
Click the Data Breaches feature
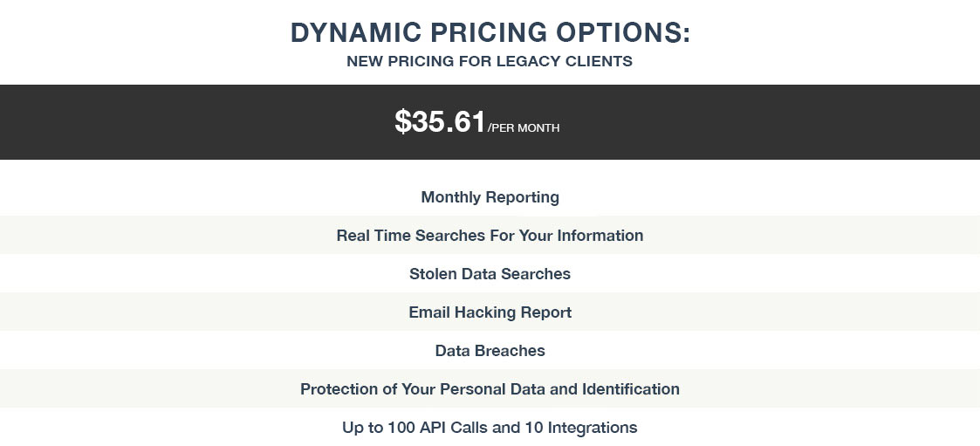coord(490,350)
